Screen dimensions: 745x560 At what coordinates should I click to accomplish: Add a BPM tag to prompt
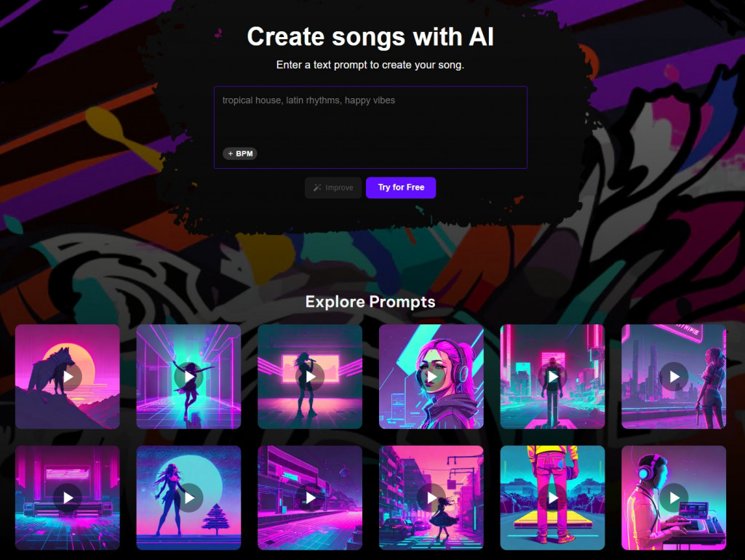pyautogui.click(x=240, y=153)
